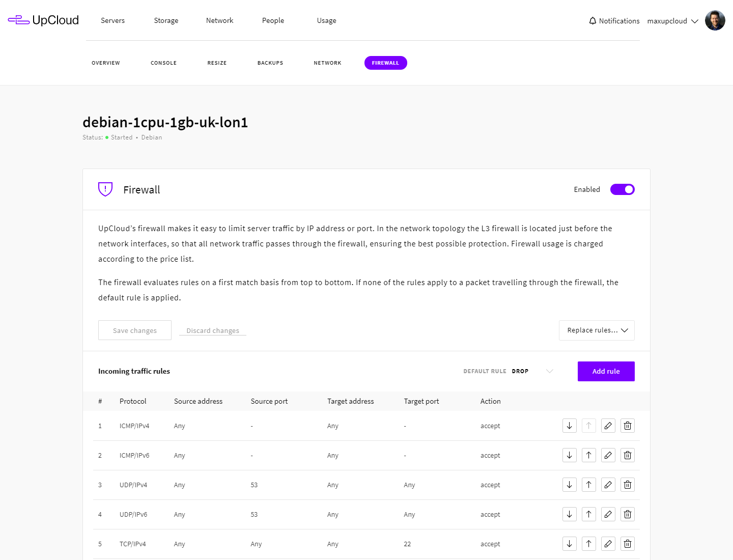Edit rule 2 using the pencil icon
The width and height of the screenshot is (733, 560).
[608, 455]
